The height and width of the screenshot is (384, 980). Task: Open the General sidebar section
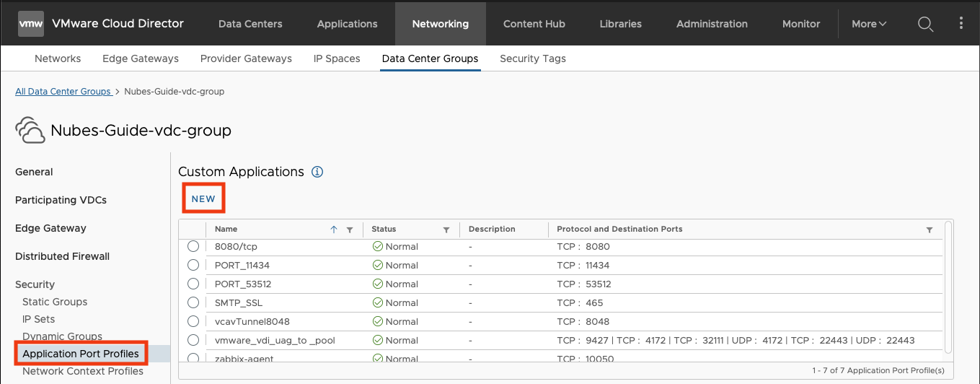coord(34,172)
